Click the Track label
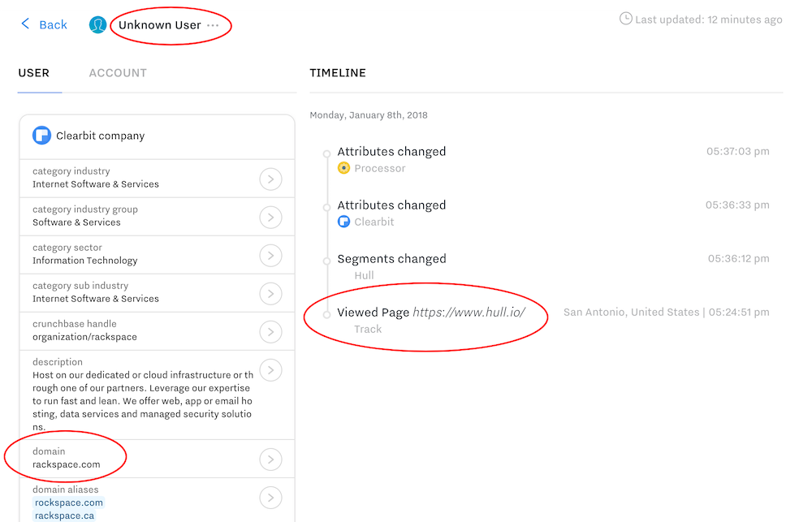The width and height of the screenshot is (812, 522). 368,330
